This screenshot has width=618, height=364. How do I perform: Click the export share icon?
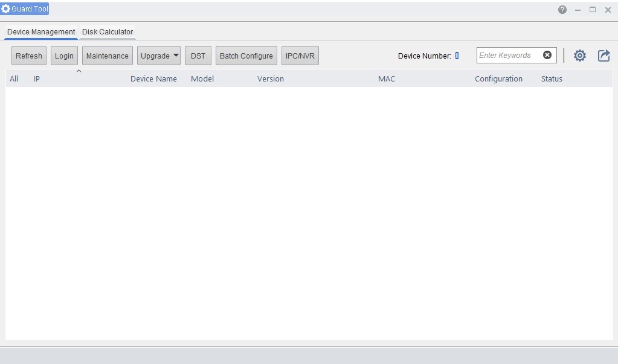pos(604,56)
